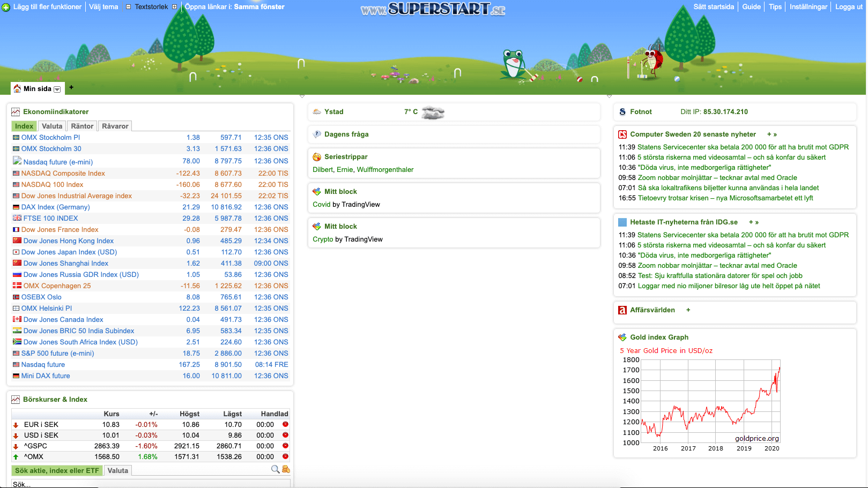This screenshot has width=868, height=488.
Task: Click Välj tema in the top bar
Action: 103,7
